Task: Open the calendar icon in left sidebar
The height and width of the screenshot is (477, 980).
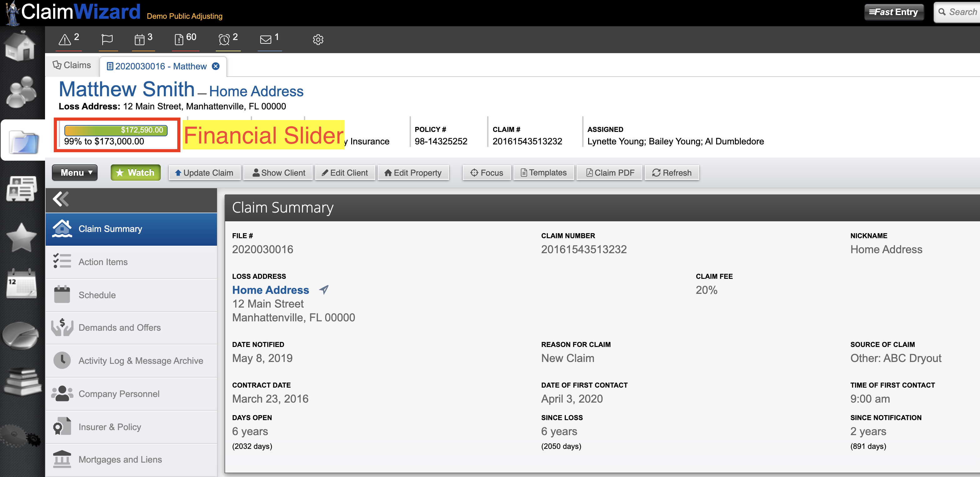Action: click(x=22, y=284)
